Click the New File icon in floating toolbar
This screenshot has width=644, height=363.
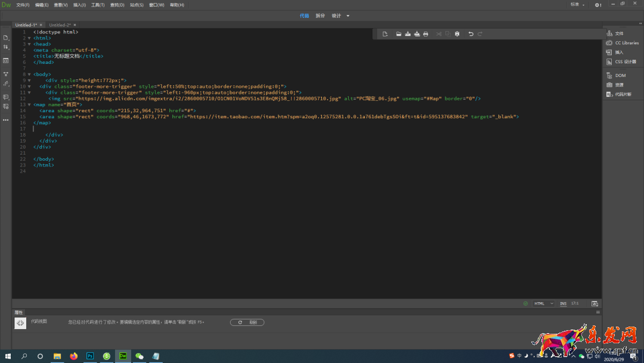tap(385, 33)
